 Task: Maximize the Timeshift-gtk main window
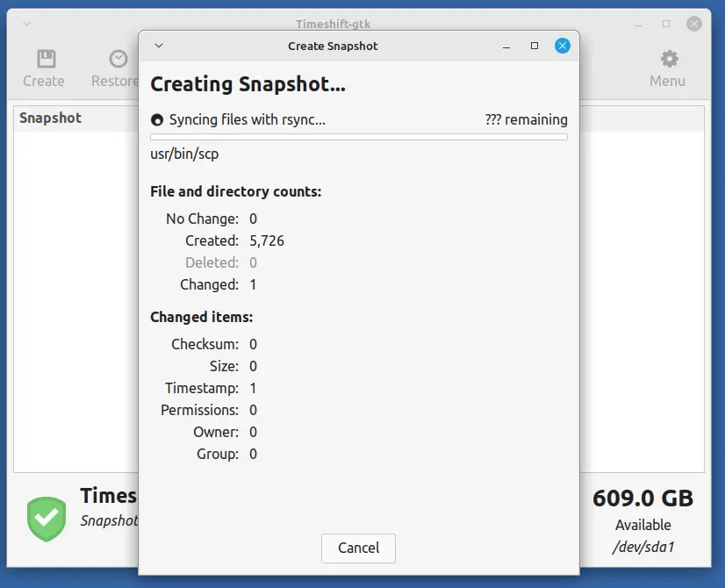click(x=666, y=24)
